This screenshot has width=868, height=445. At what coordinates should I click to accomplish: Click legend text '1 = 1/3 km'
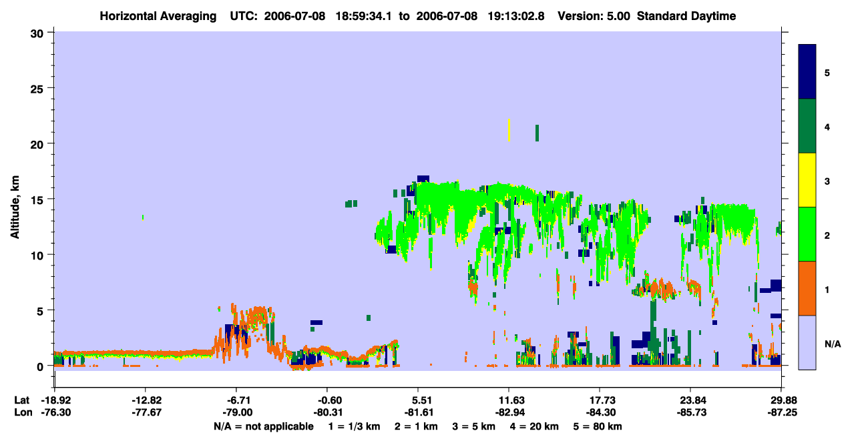[354, 426]
